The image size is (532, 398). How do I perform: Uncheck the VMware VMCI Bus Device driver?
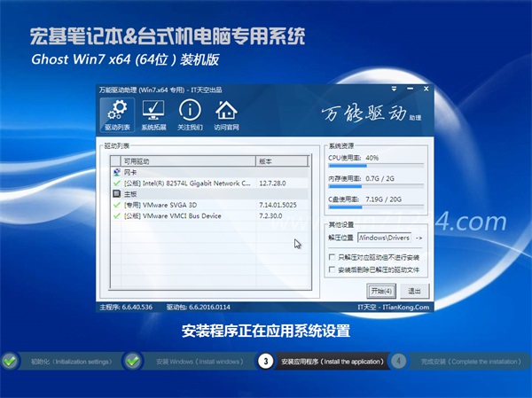click(x=116, y=215)
